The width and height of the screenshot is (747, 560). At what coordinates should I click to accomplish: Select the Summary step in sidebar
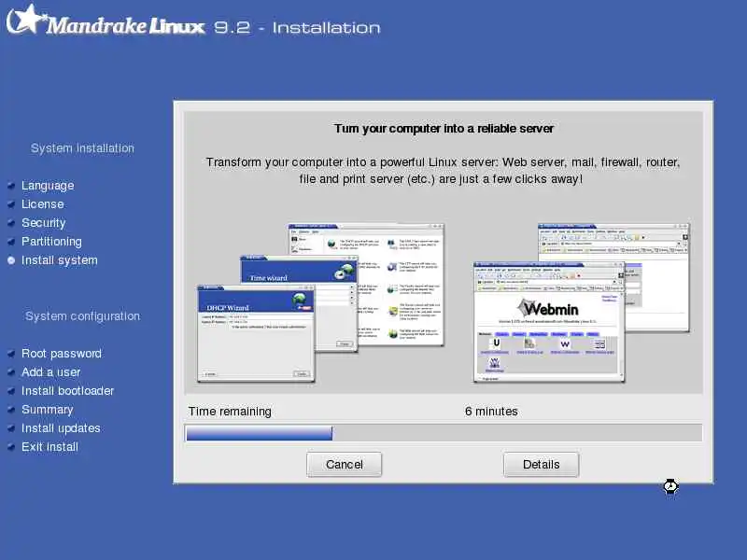48,410
